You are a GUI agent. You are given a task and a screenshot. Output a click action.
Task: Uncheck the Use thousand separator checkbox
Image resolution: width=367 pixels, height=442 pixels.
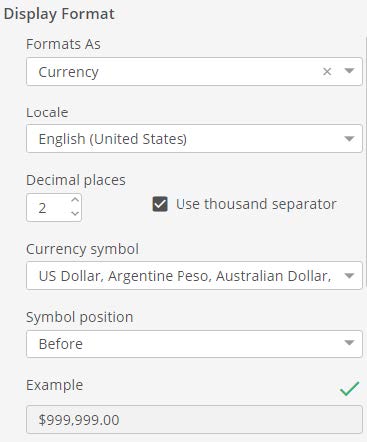pos(160,204)
